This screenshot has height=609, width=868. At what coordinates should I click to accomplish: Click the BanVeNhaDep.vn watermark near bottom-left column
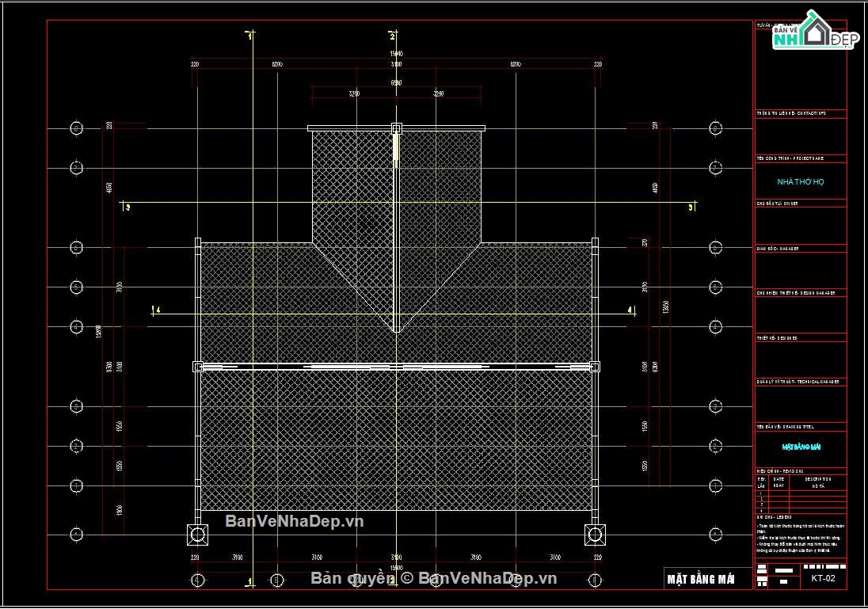point(295,521)
